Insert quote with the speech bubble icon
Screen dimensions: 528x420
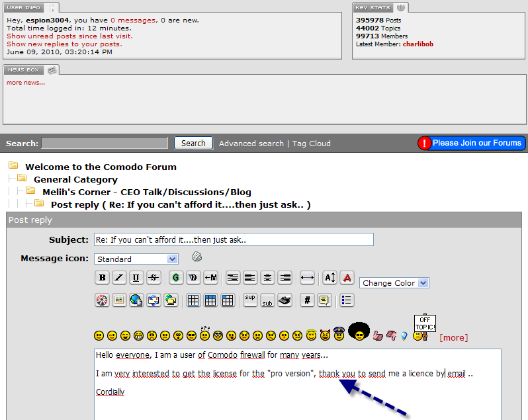(x=324, y=300)
